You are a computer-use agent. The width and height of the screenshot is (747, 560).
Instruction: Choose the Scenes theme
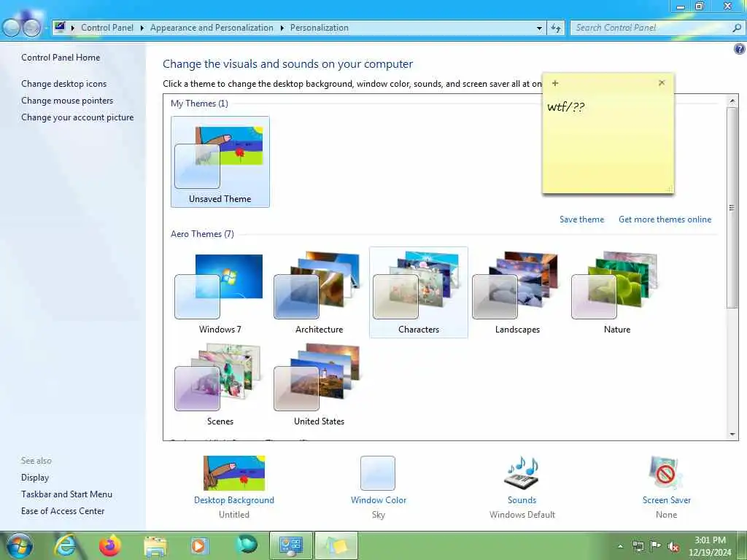[220, 384]
